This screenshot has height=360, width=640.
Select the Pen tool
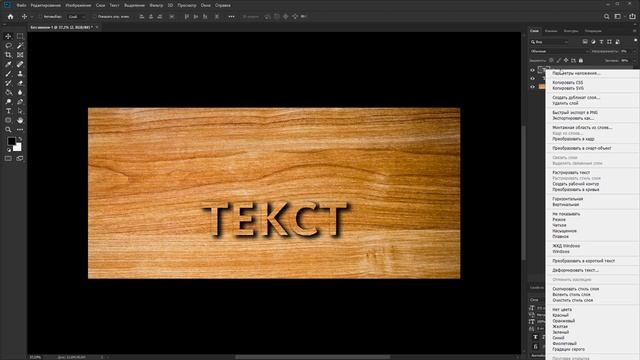(x=20, y=102)
